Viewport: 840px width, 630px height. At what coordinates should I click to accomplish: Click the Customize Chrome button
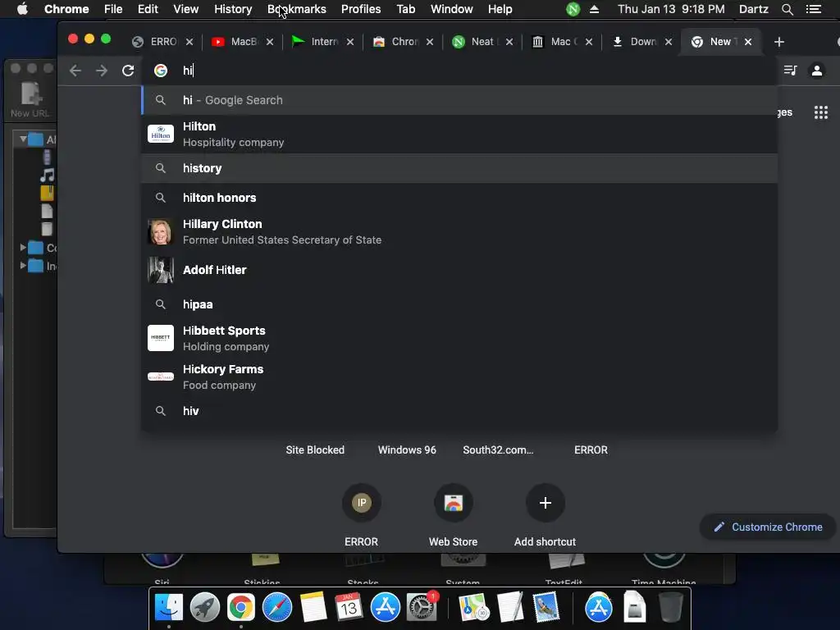coord(768,527)
